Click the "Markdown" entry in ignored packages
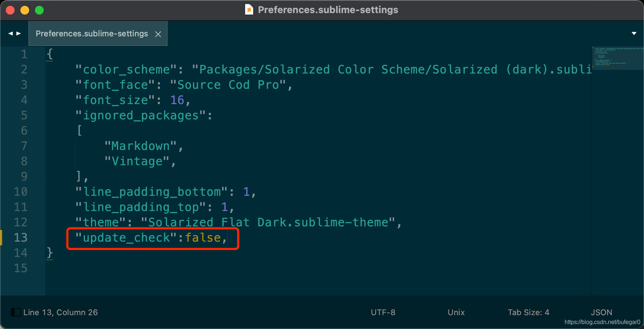 click(x=140, y=146)
